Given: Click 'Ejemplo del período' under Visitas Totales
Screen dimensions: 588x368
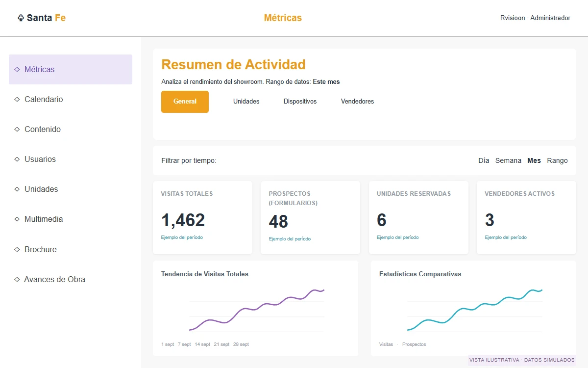Looking at the screenshot, I should pos(182,237).
